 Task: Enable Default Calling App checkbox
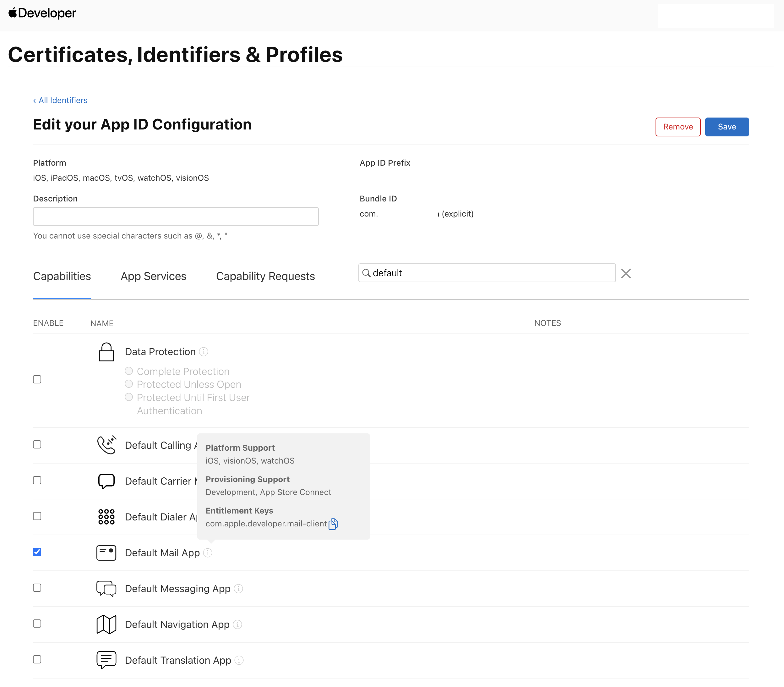pos(37,445)
